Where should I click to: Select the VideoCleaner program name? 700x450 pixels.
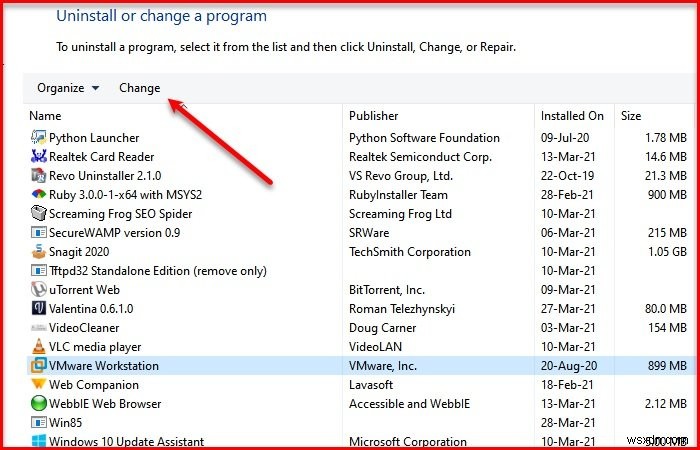(x=84, y=328)
